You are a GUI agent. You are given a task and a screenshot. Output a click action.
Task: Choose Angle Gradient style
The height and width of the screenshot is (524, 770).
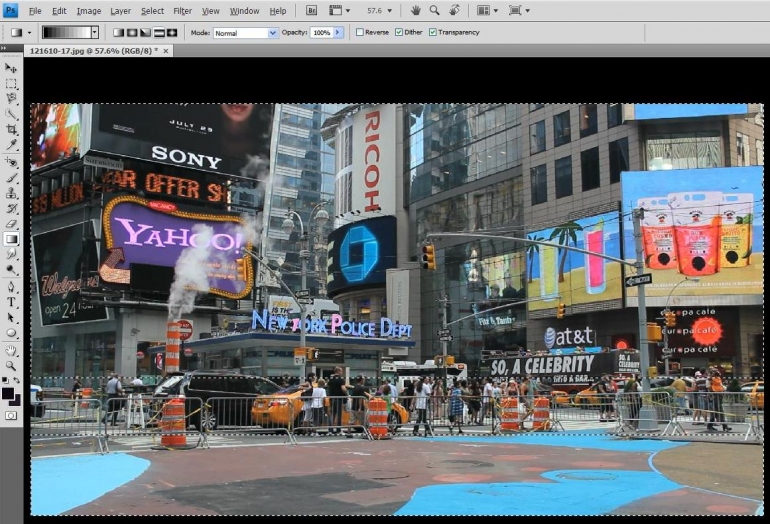pyautogui.click(x=145, y=32)
